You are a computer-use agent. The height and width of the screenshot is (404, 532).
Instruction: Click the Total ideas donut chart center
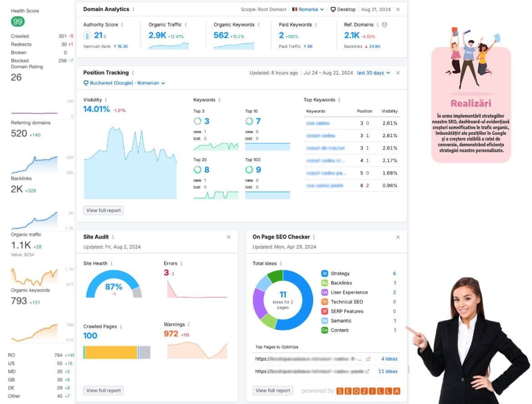(283, 300)
